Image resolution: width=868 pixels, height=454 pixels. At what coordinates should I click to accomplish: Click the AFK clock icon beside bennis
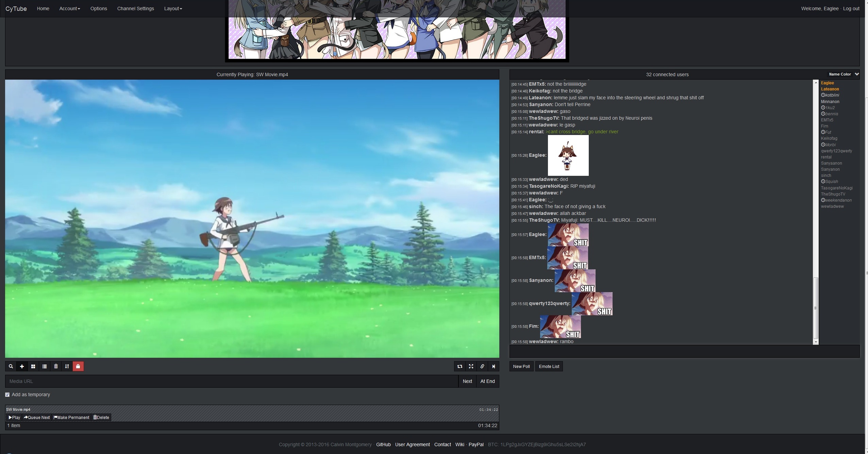(x=823, y=114)
